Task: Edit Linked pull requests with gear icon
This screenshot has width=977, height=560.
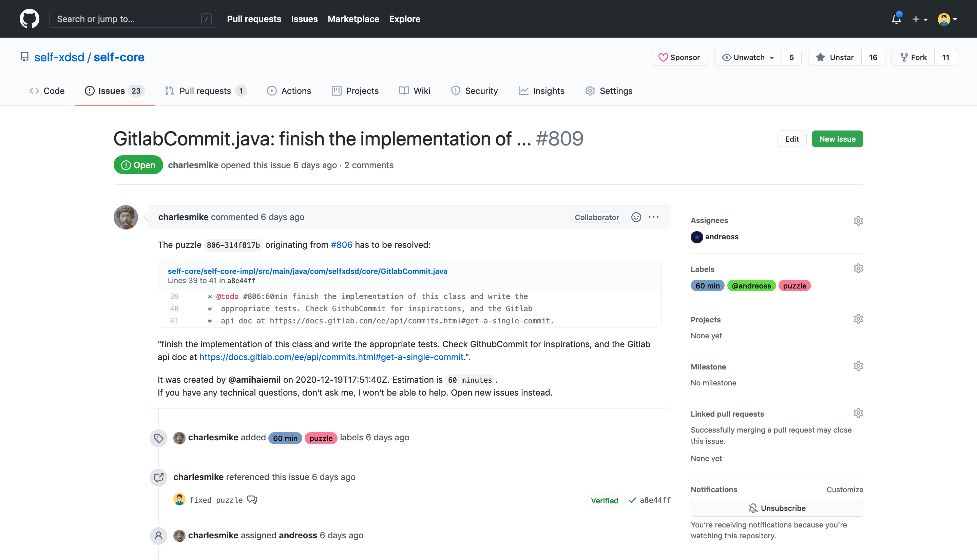Action: (858, 413)
